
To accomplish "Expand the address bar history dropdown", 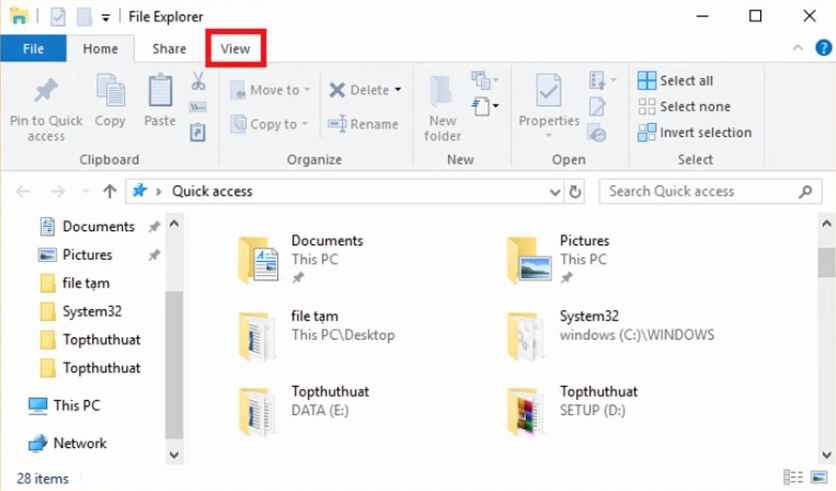I will (x=556, y=191).
